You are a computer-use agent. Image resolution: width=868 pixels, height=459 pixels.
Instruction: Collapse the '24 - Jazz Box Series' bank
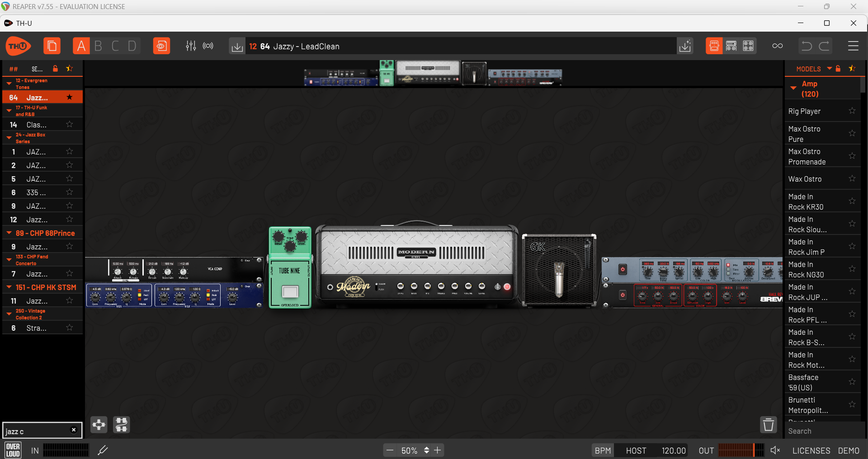click(x=9, y=138)
